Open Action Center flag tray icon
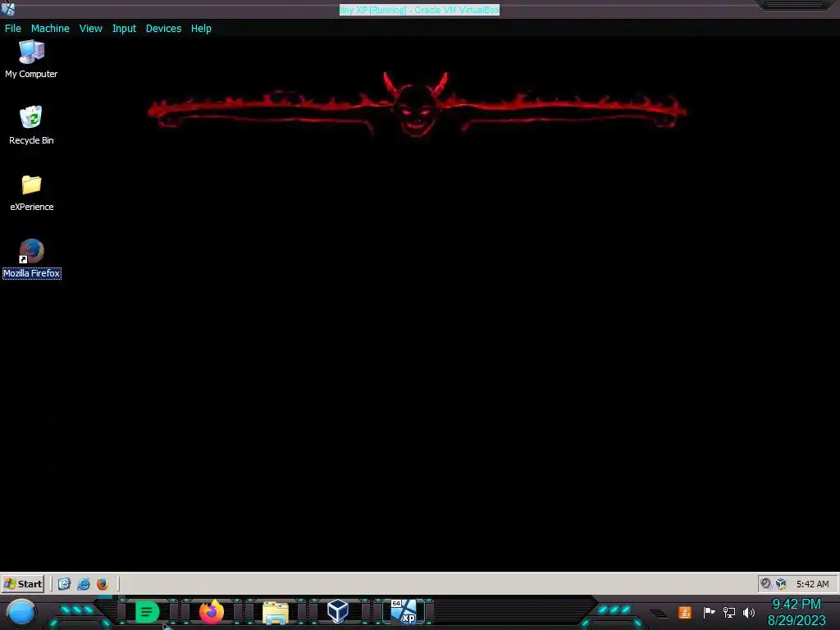The height and width of the screenshot is (630, 840). coord(709,612)
